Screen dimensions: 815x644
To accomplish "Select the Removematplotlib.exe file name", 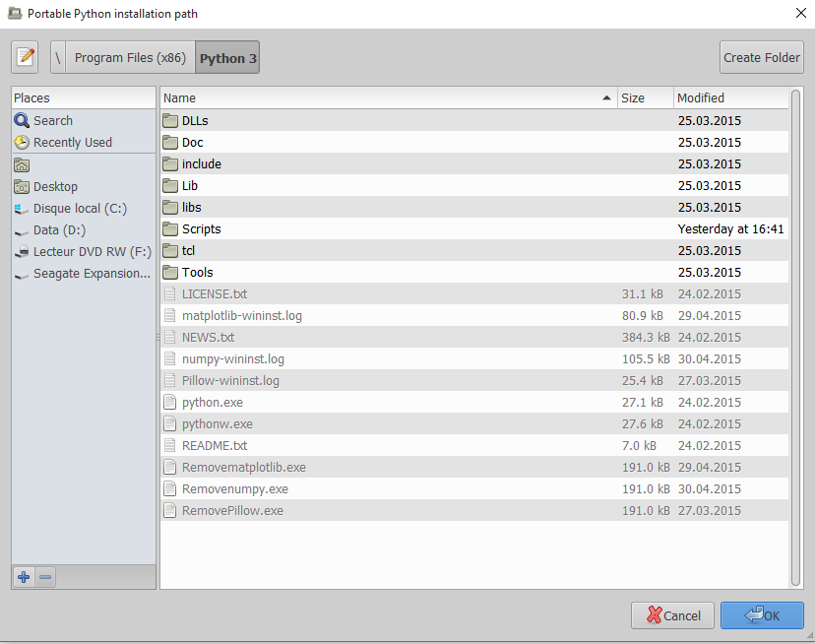I will pos(244,468).
